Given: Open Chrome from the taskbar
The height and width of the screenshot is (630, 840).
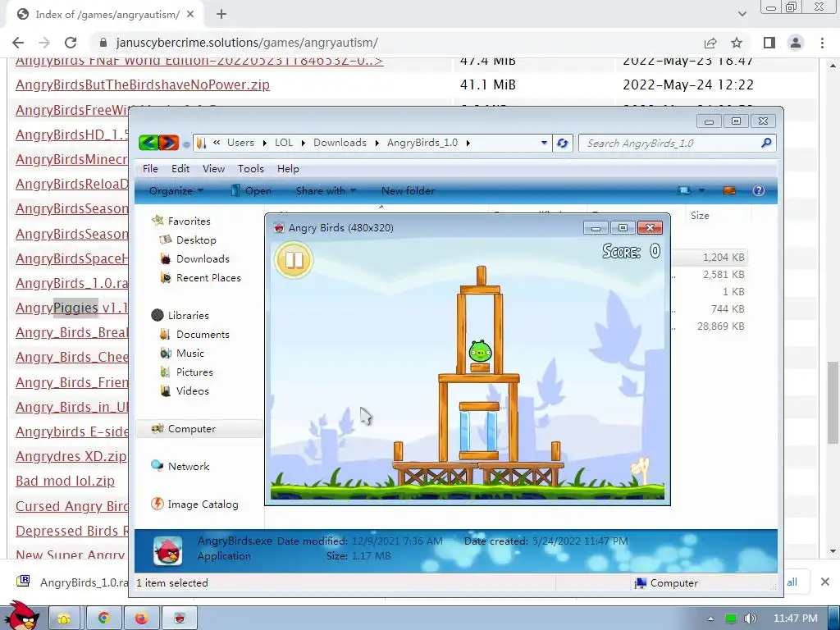Looking at the screenshot, I should [x=103, y=619].
